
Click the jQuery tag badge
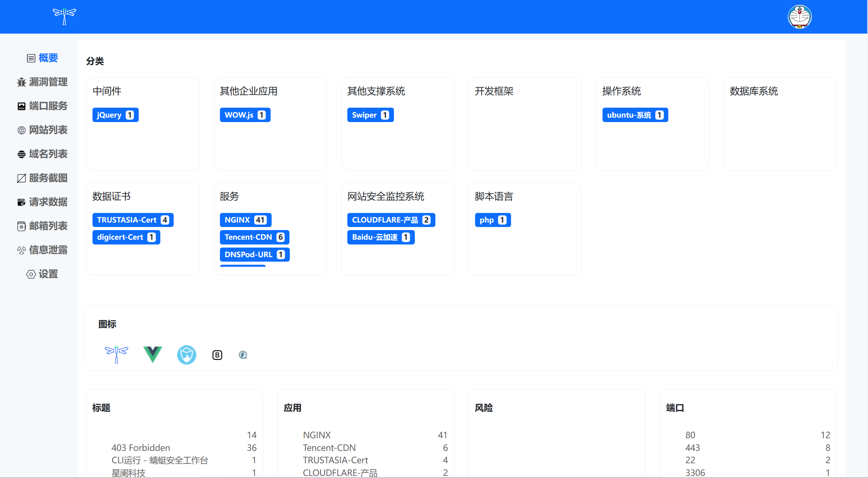coord(115,115)
